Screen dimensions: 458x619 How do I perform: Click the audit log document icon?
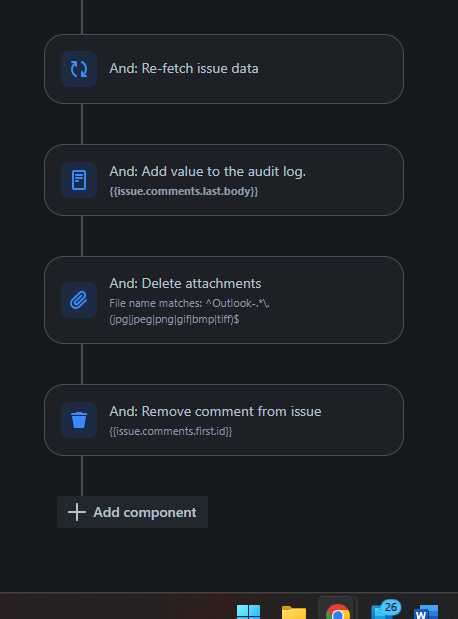coord(79,180)
